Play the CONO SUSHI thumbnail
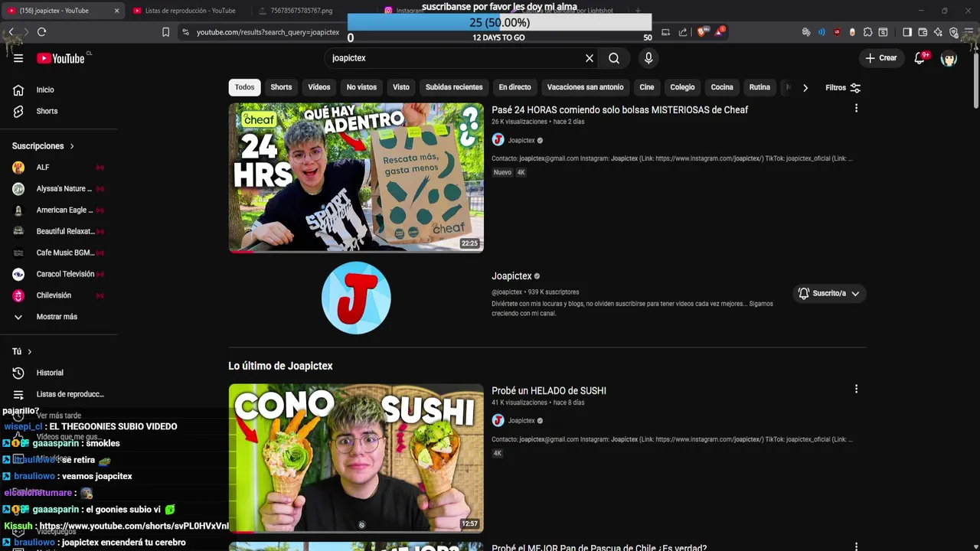This screenshot has width=980, height=551. (356, 458)
